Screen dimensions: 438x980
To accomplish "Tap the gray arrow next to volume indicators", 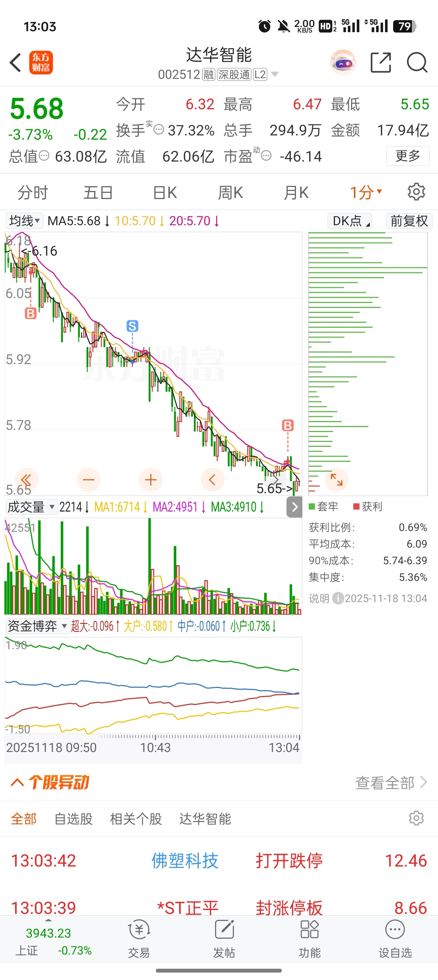I will (294, 507).
